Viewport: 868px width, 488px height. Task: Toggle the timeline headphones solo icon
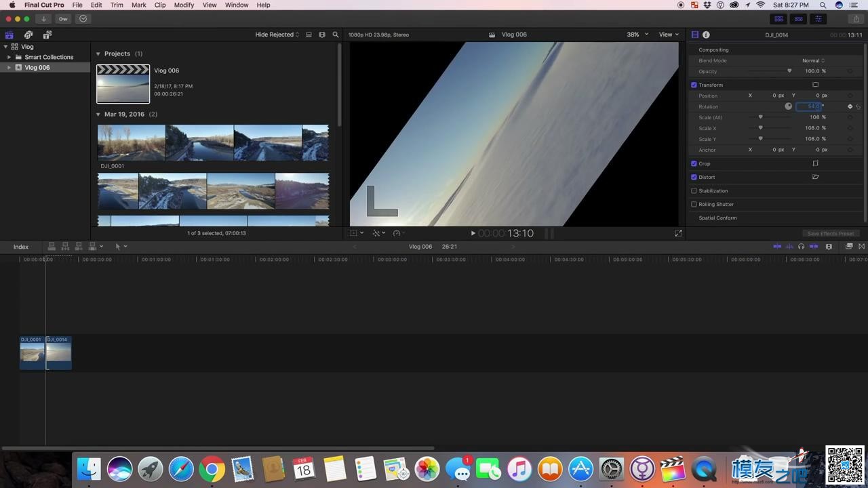click(802, 247)
